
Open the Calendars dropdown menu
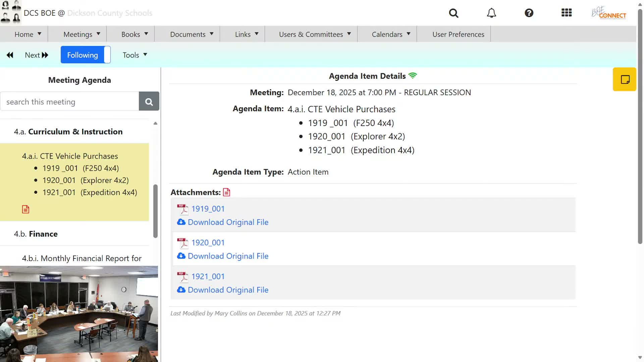point(391,34)
